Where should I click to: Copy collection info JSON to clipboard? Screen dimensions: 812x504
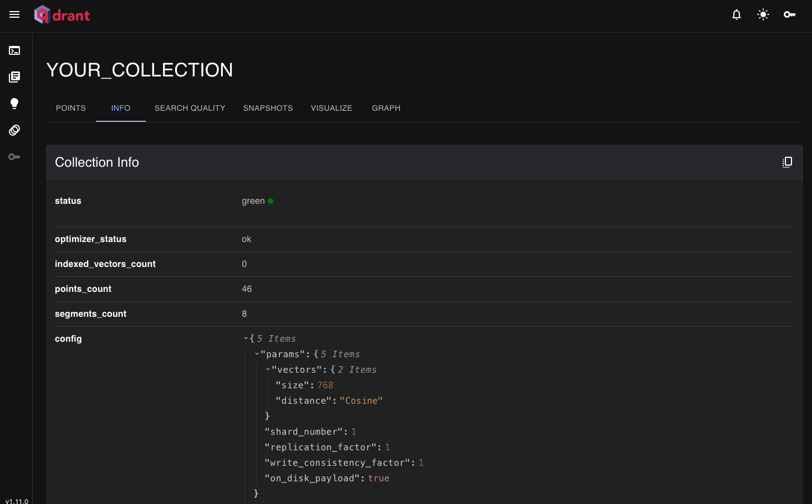tap(787, 162)
